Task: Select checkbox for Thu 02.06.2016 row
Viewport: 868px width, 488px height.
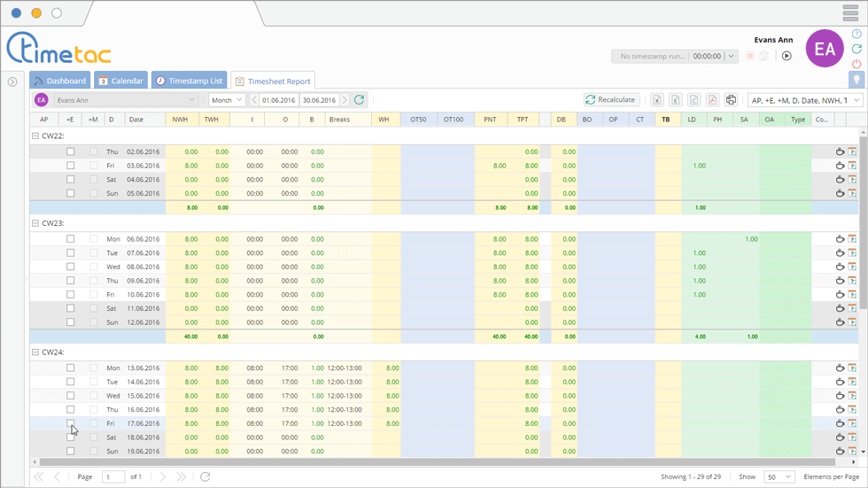Action: 71,151
